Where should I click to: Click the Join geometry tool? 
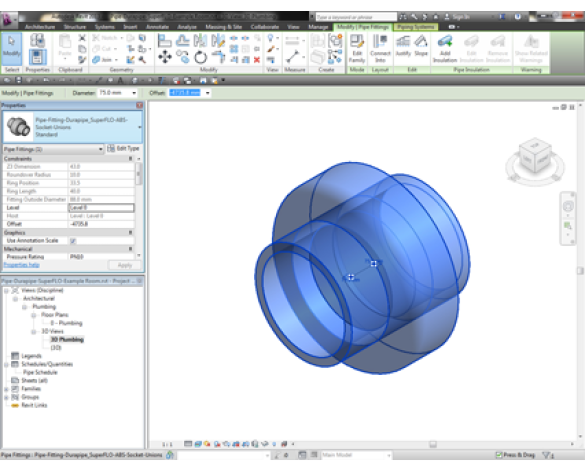(105, 59)
